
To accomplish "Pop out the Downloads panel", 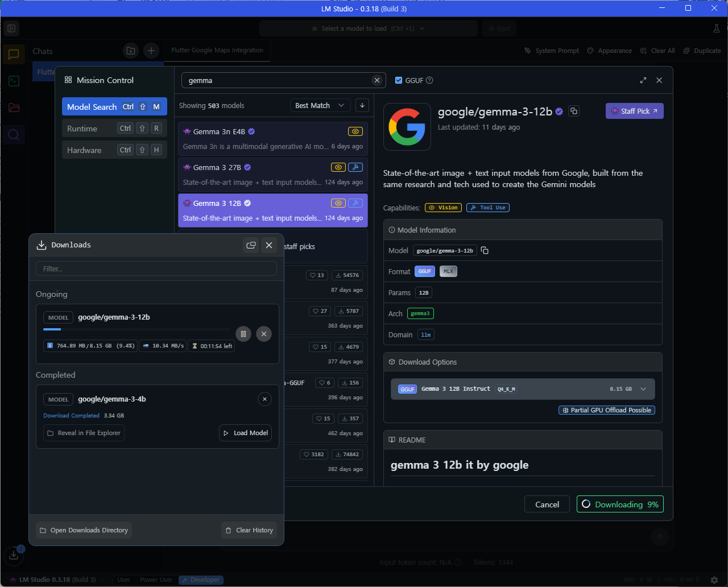I will 251,245.
